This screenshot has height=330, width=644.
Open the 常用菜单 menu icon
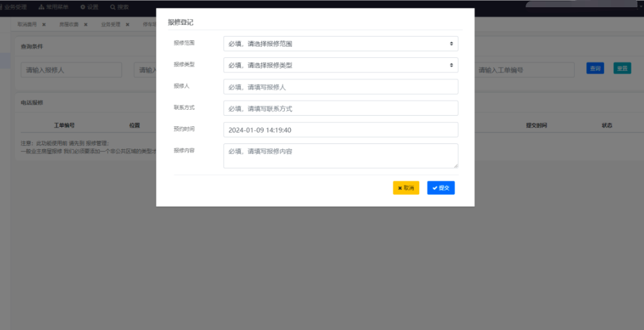pyautogui.click(x=41, y=7)
